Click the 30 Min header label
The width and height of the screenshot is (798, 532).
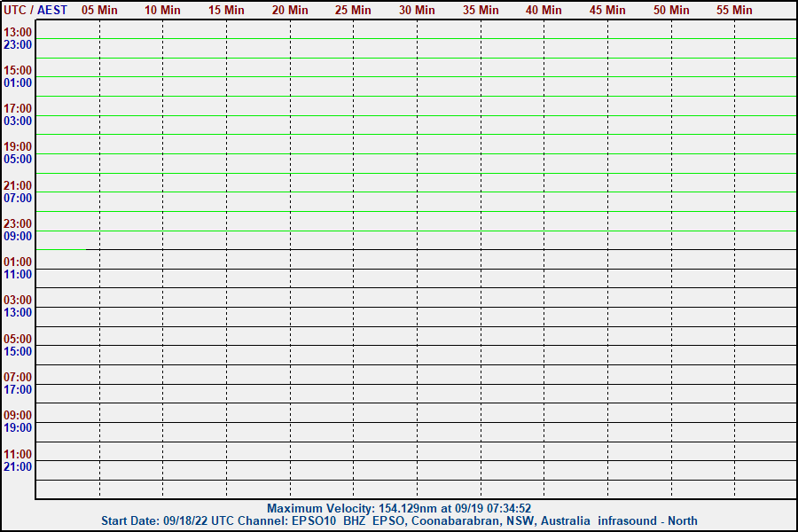click(417, 10)
